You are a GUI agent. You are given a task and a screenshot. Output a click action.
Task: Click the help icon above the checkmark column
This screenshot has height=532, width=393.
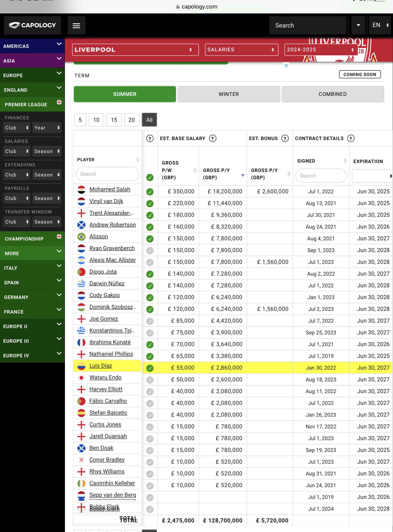150,138
